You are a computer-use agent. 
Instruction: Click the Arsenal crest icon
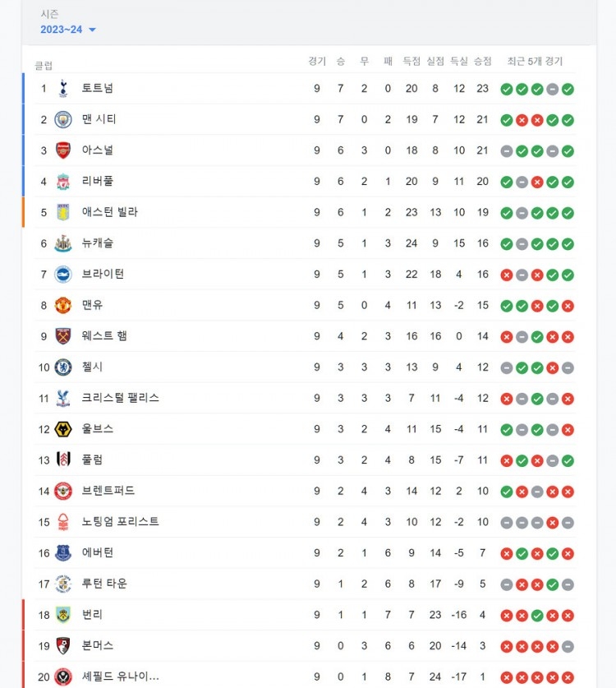tap(63, 150)
